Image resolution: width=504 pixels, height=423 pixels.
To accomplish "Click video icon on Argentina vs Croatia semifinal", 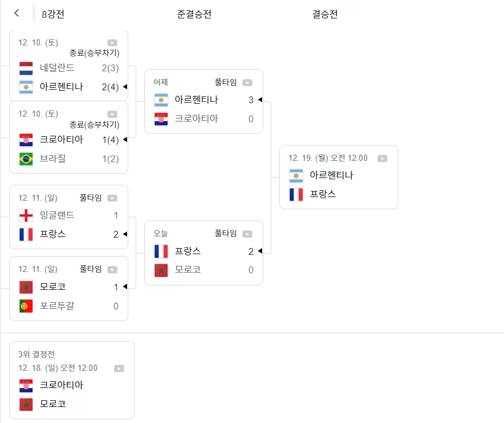I will [247, 82].
